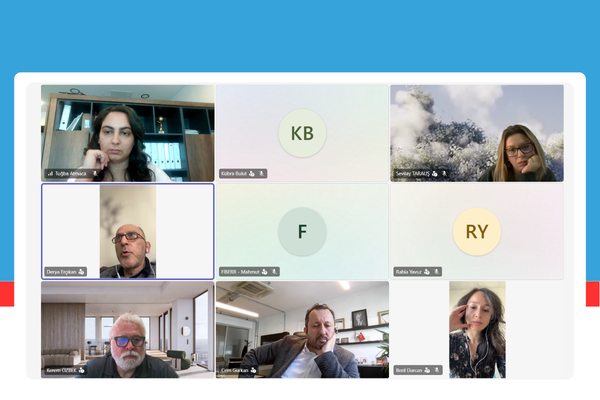Click muted mic icon on bottom-right participant label
Viewport: 600px width, 400px height.
coord(436,370)
